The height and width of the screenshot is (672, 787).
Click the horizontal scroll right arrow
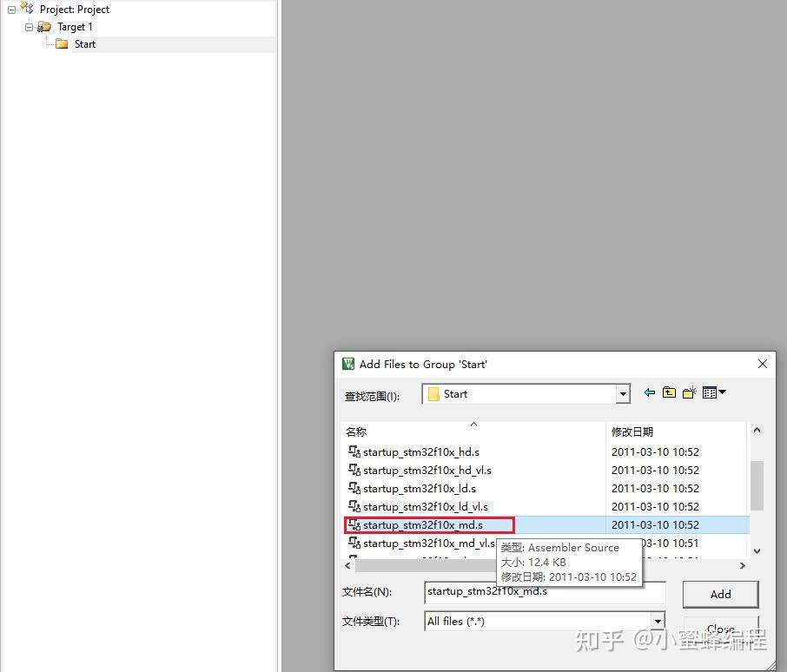[x=743, y=566]
